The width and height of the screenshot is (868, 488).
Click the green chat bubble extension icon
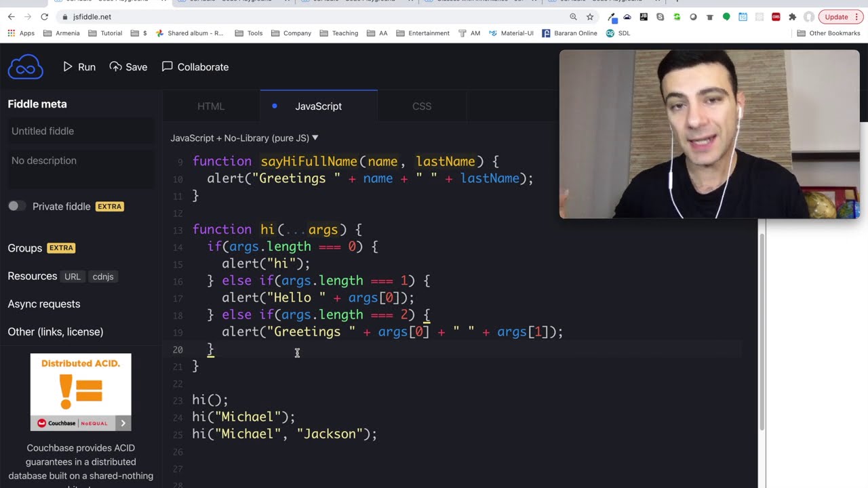pos(726,17)
